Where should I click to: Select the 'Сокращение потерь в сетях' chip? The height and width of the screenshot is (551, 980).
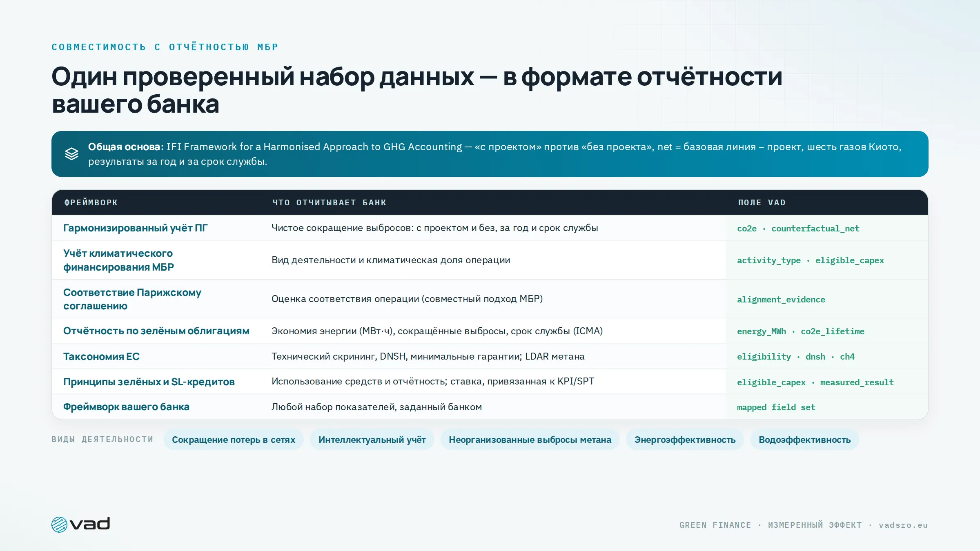coord(234,440)
